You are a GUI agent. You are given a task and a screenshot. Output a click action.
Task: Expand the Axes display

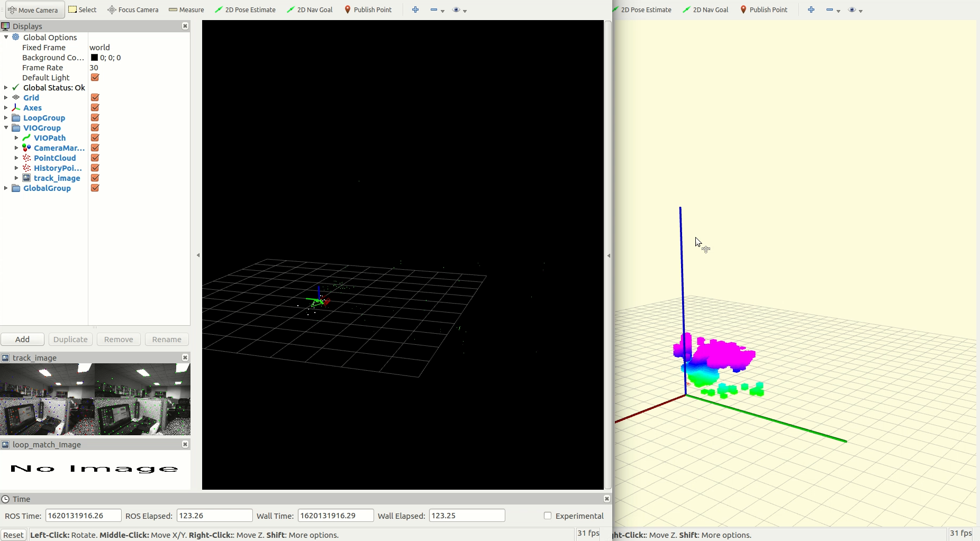(6, 107)
